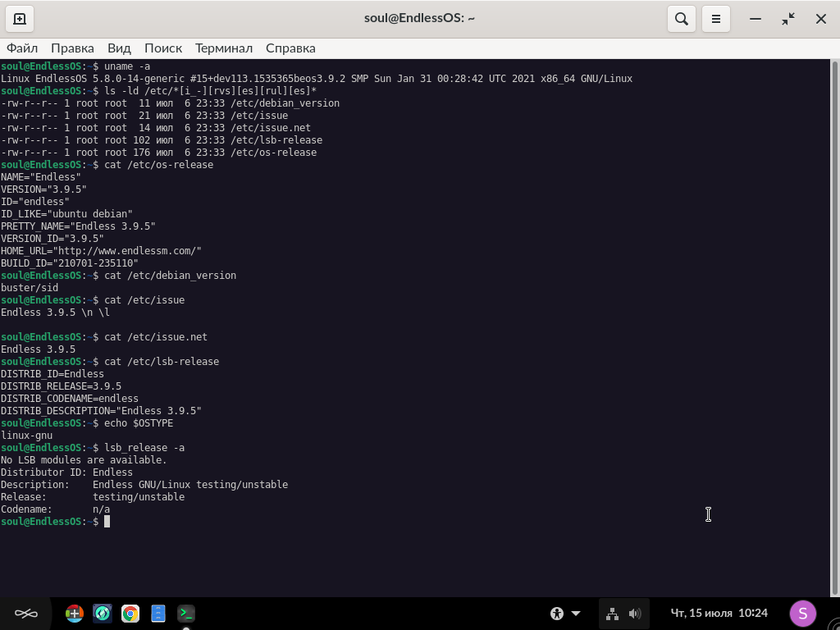Screen dimensions: 840x630
Task: Expand the accessibility dropdown arrow
Action: [x=576, y=614]
